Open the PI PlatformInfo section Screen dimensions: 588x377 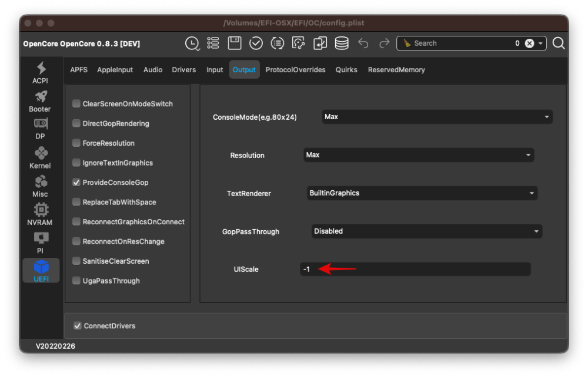(x=40, y=243)
